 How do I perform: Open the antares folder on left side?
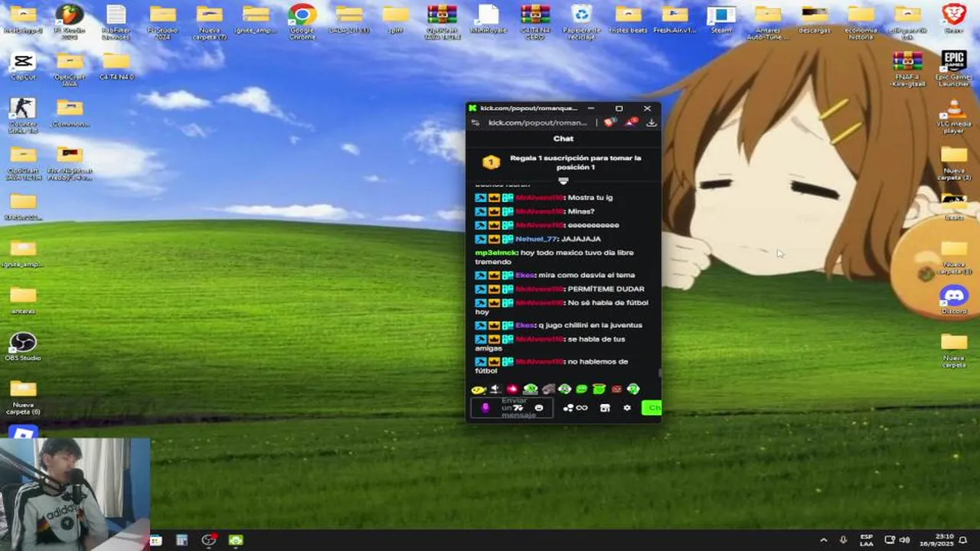23,299
